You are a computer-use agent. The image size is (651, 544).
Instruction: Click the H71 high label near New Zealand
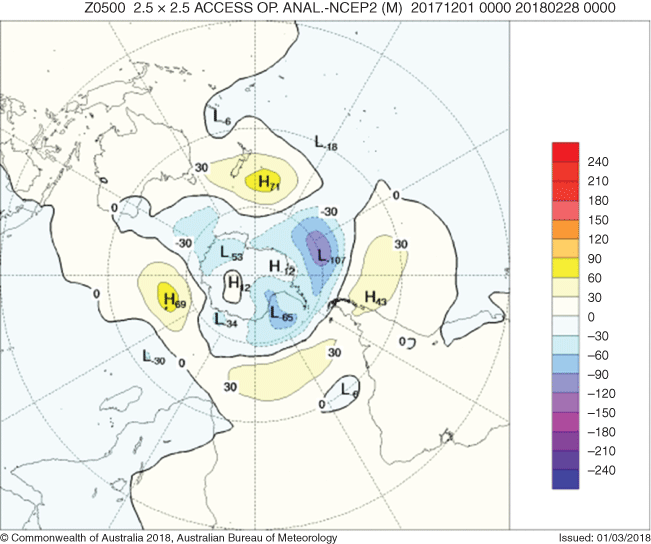(269, 182)
